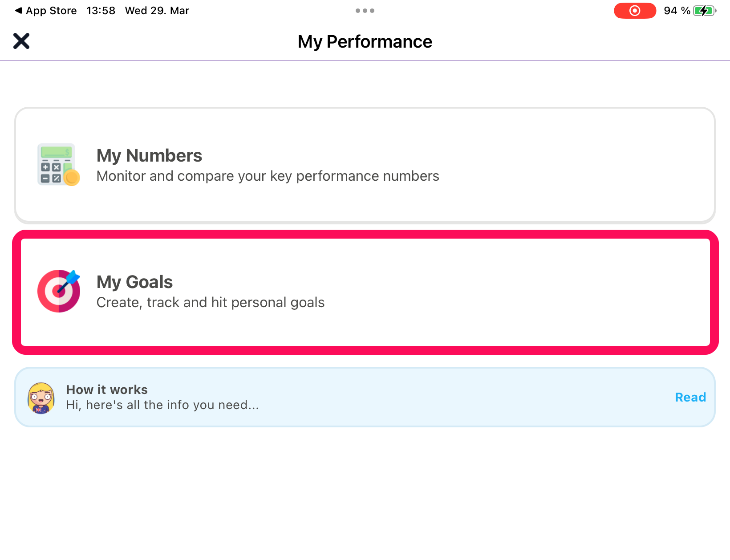Tap the target dart icon for My Goals

pos(59,291)
